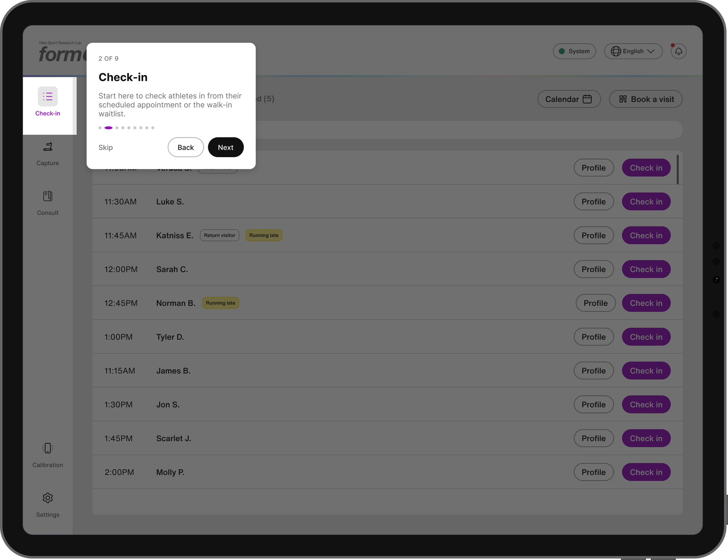Check in Sarah C.
The height and width of the screenshot is (560, 728).
[x=646, y=269]
